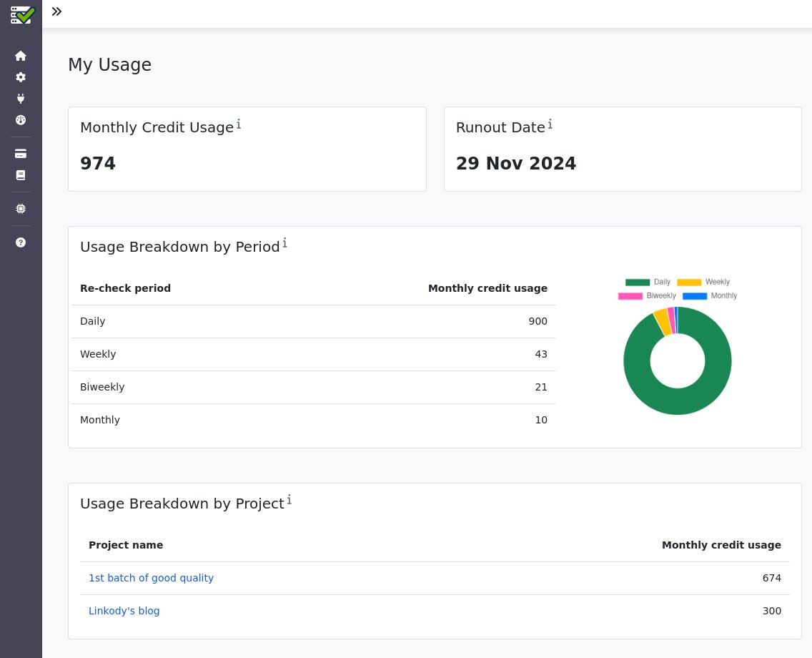Open the documentation book icon
The height and width of the screenshot is (658, 812).
(x=21, y=175)
